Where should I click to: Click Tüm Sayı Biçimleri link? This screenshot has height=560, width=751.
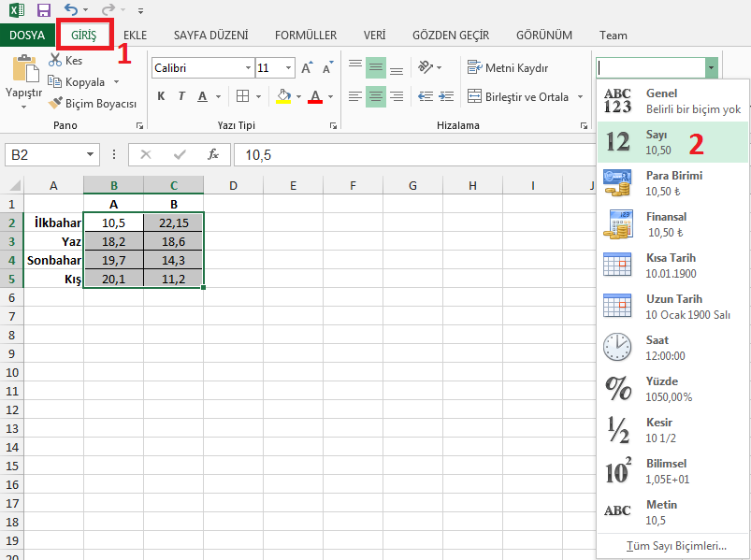click(x=676, y=545)
